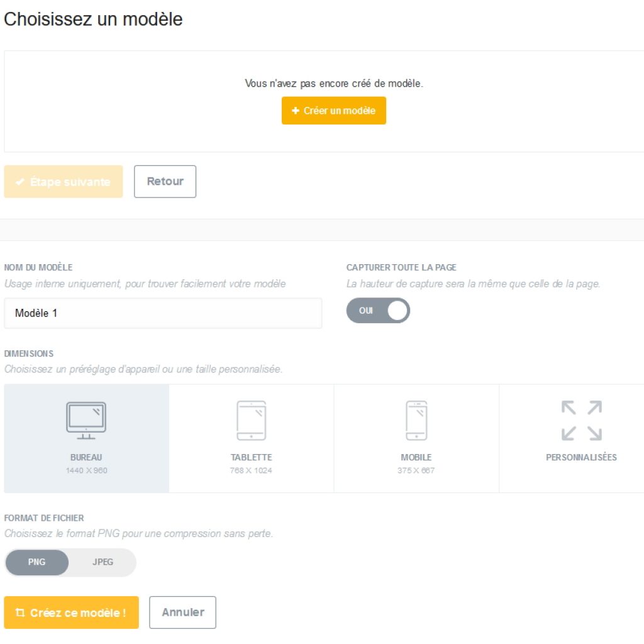Screen dimensions: 644x644
Task: Choose the Personnalisées expand arrows icon
Action: (582, 420)
